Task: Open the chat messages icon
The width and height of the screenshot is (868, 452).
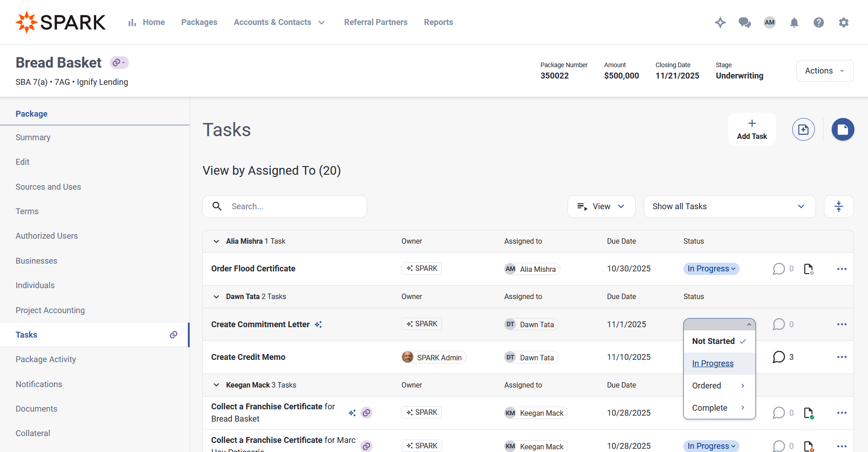Action: tap(745, 22)
